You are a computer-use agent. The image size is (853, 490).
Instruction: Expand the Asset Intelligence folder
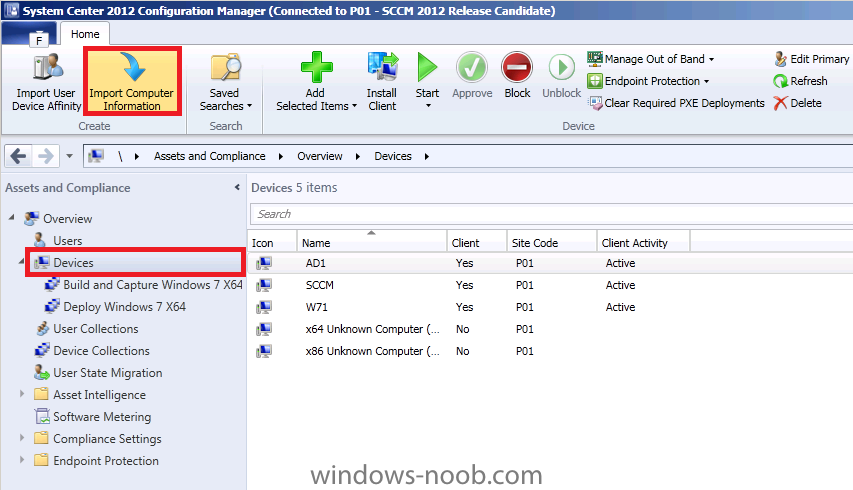[22, 393]
